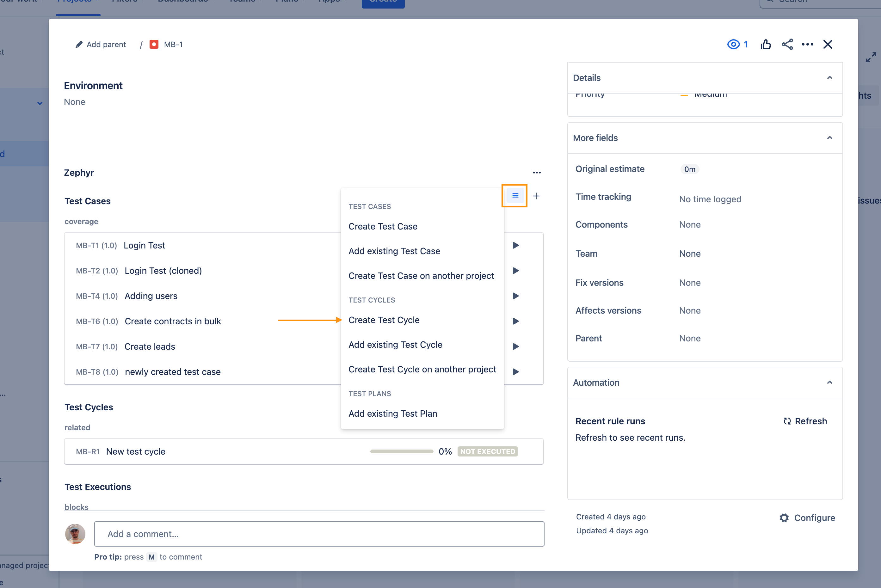Open the share issue icon
Screen dimensions: 881x588
(787, 45)
